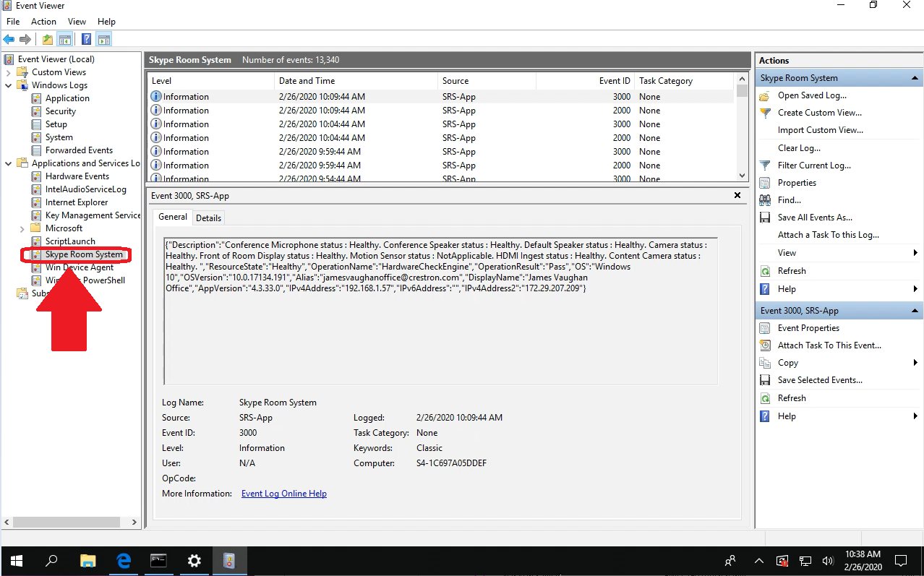Image resolution: width=924 pixels, height=576 pixels.
Task: Open Microsoft Edge from the taskbar
Action: [123, 560]
